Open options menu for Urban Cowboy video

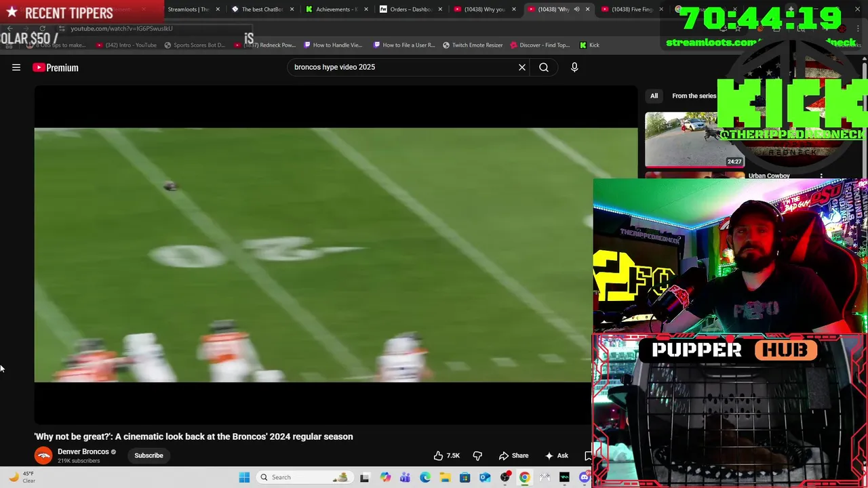[x=821, y=176]
